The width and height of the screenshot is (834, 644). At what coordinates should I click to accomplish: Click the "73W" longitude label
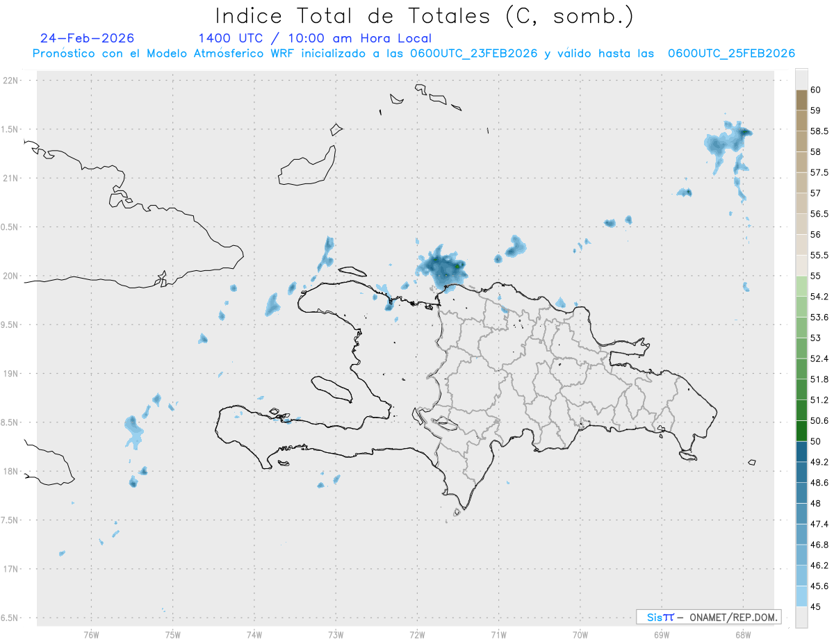(336, 634)
